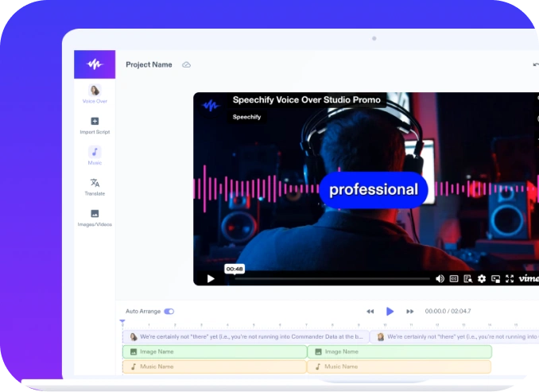The width and height of the screenshot is (539, 392).
Task: Open the Import Script tool
Action: tap(95, 126)
